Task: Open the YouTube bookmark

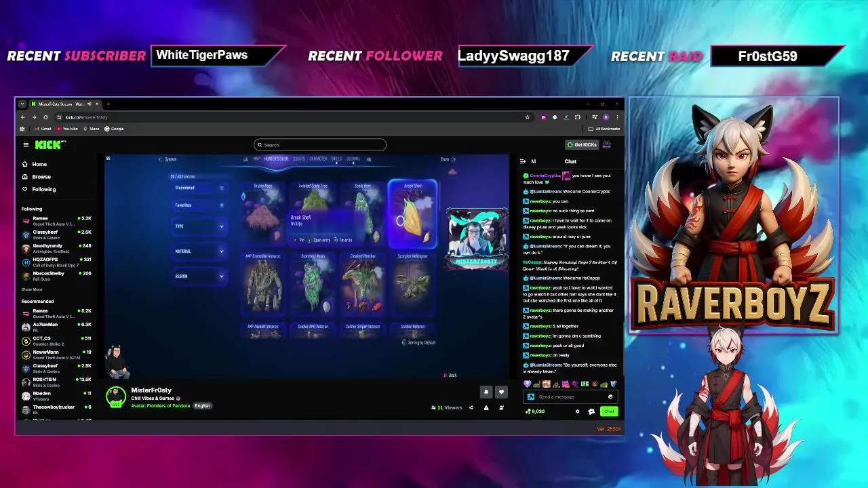Action: 67,129
